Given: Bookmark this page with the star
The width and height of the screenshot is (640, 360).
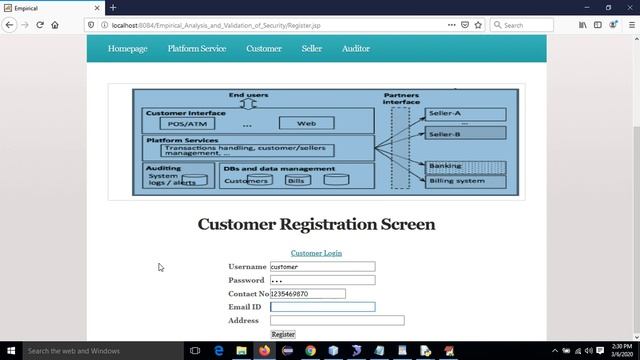Looking at the screenshot, I should [x=478, y=25].
